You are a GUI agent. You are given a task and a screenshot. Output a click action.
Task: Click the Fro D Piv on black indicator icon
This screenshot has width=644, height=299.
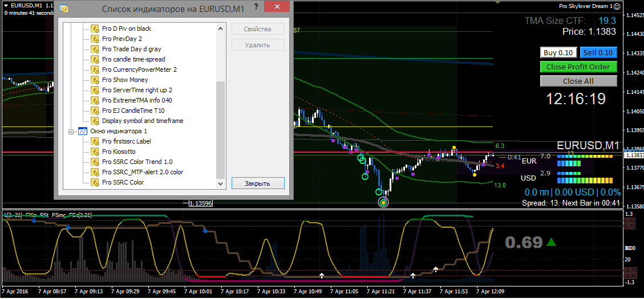pyautogui.click(x=95, y=28)
